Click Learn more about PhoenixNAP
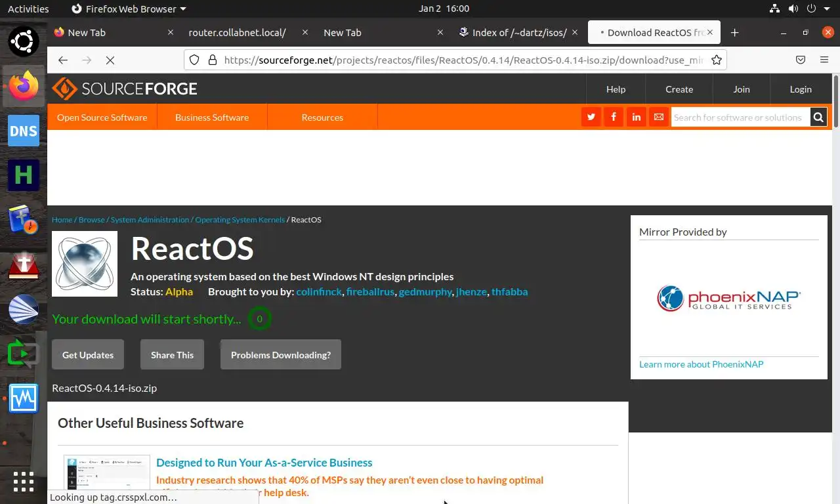 (701, 364)
